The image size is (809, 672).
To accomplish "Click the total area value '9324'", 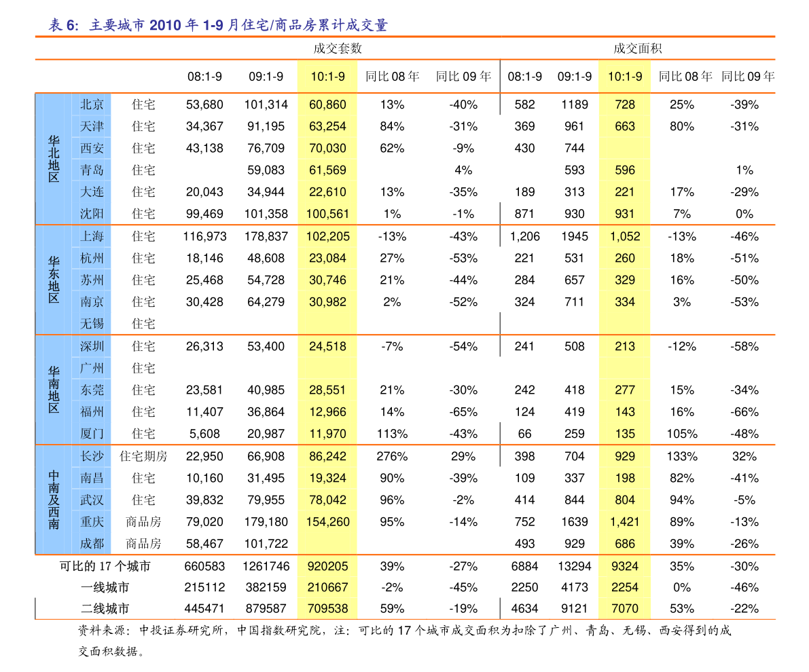I will [x=625, y=566].
